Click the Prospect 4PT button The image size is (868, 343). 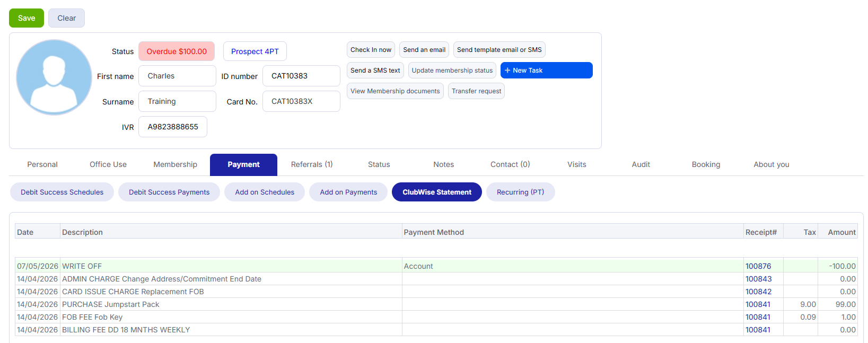[x=255, y=51]
